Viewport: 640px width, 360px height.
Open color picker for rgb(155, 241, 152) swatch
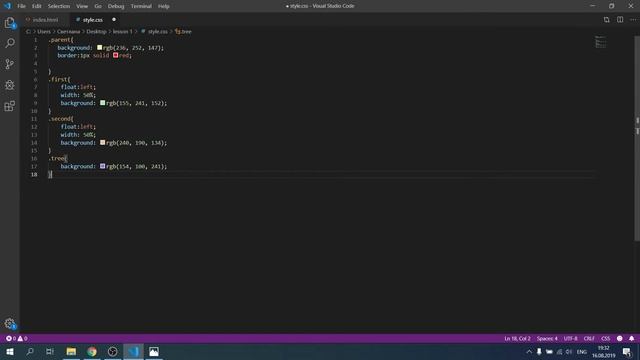tap(102, 103)
